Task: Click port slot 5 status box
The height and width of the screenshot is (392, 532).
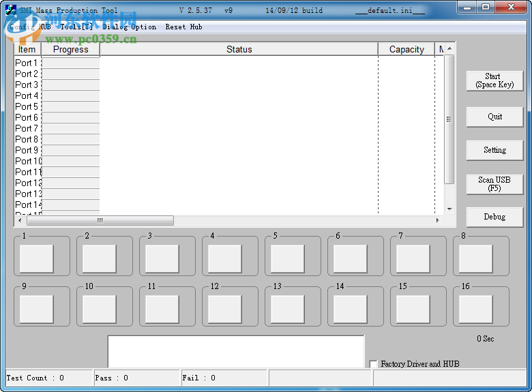Action: point(288,259)
